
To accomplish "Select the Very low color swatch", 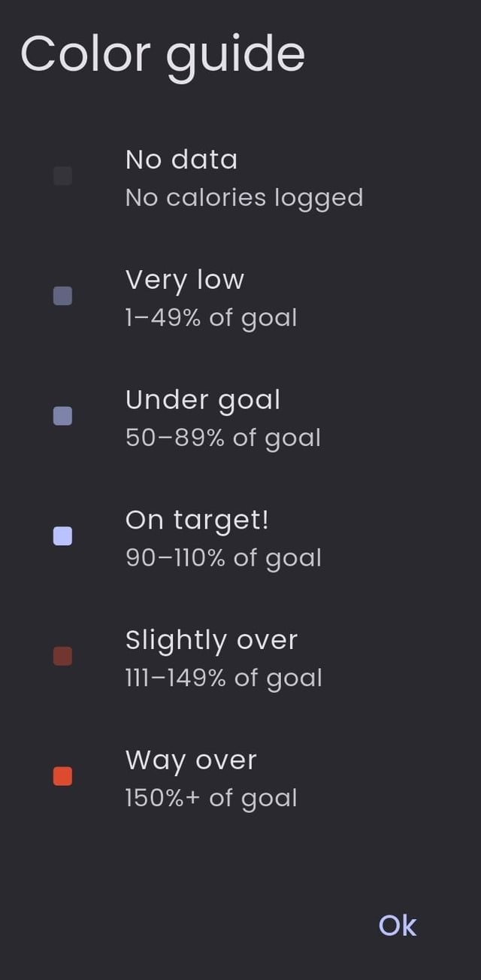I will 63,296.
